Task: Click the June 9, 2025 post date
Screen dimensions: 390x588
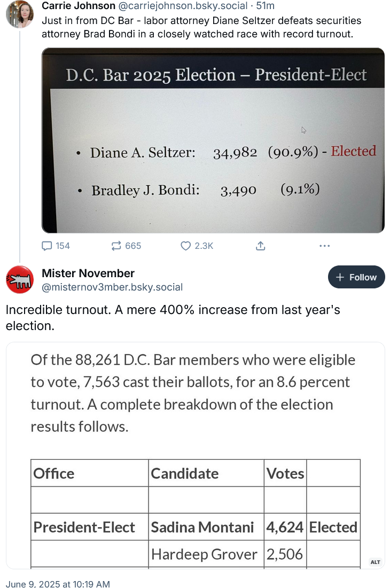Action: tap(58, 584)
